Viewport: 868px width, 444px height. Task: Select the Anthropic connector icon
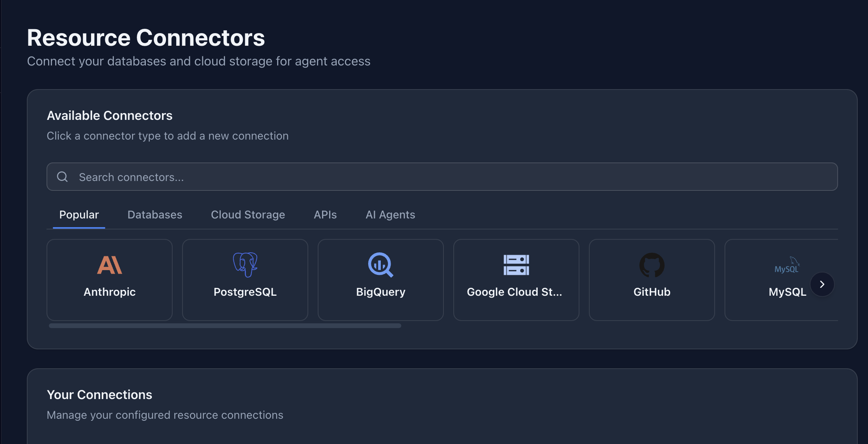(109, 265)
